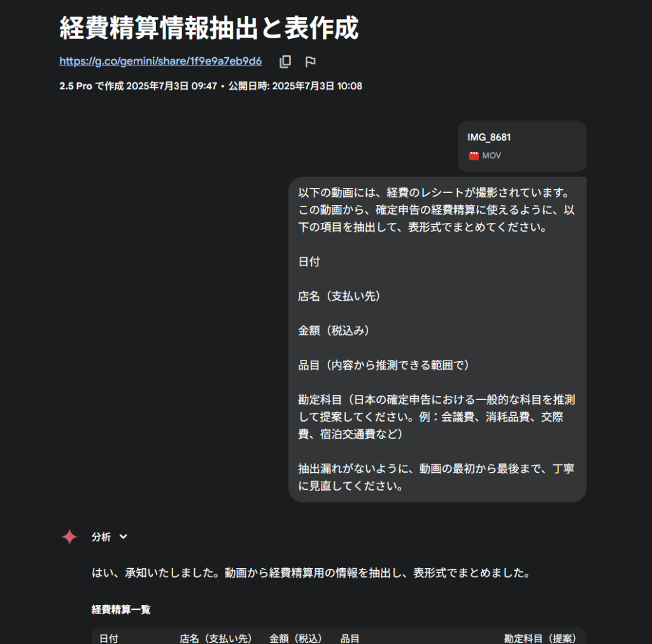Screen dimensions: 652x644
Task: Click the 店名（支払い先） column header
Action: pos(215,638)
